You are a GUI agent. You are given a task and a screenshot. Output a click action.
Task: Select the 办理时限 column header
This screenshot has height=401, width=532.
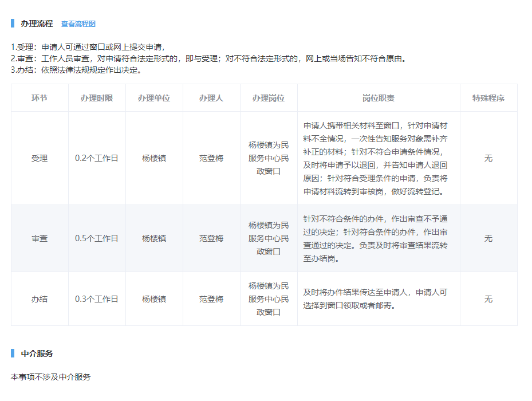click(97, 98)
